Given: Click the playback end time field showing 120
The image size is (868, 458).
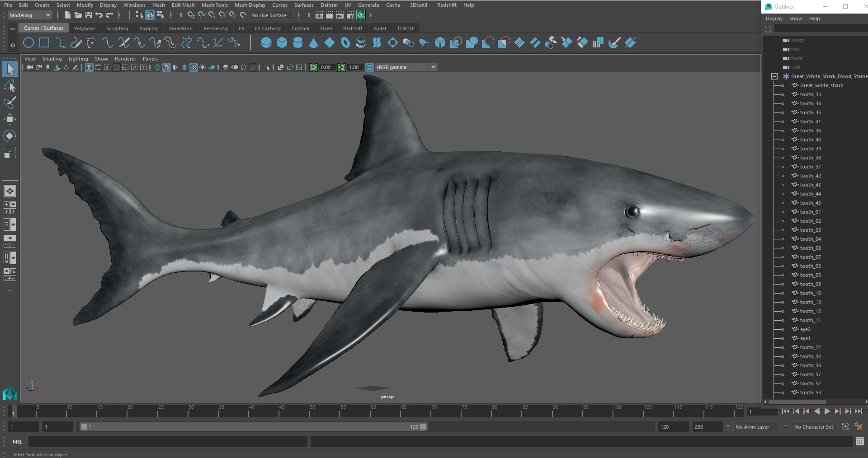Looking at the screenshot, I should tap(673, 427).
